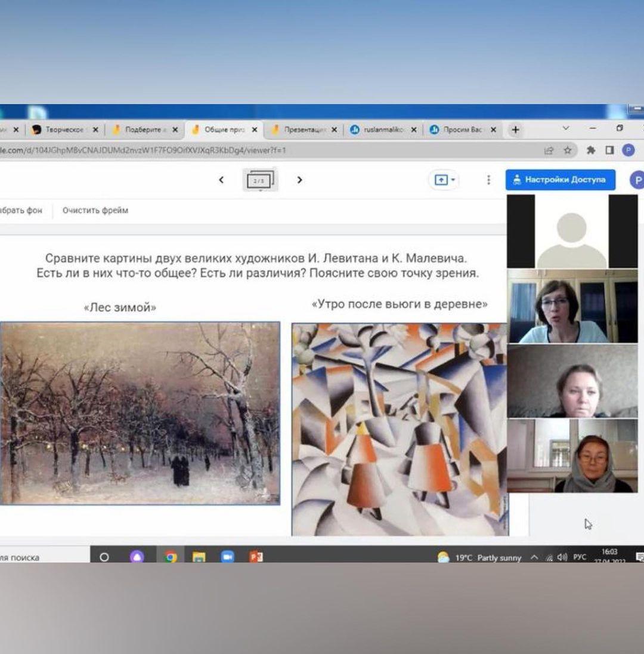Click Очистить фрейм
Viewport: 644px width, 654px height.
pos(95,210)
